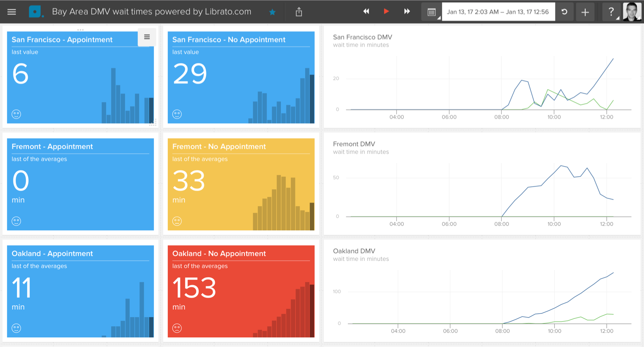
Task: Select Oakland - Appointment tile title
Action: pos(52,254)
